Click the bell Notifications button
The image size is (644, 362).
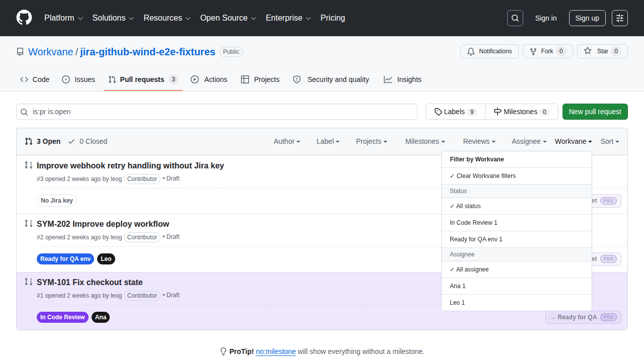coord(490,51)
